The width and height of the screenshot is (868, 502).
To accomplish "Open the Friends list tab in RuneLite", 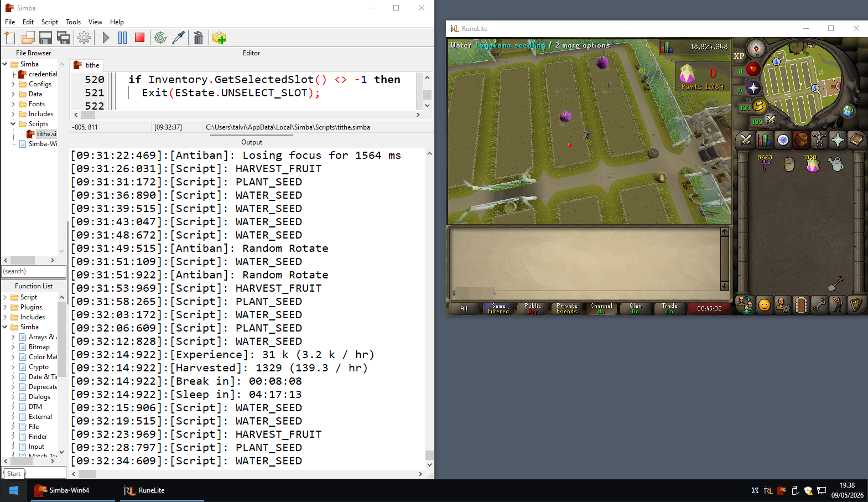I will coord(746,305).
